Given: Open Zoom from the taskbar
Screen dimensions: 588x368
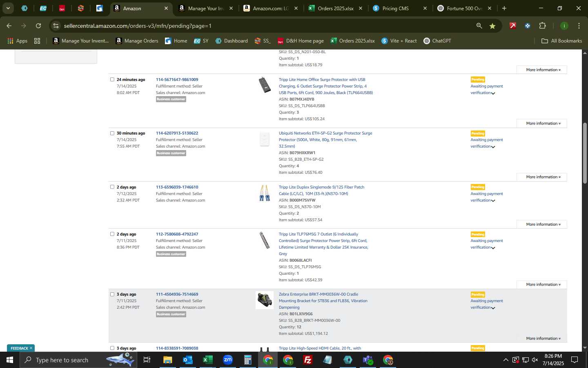Looking at the screenshot, I should pos(227,360).
